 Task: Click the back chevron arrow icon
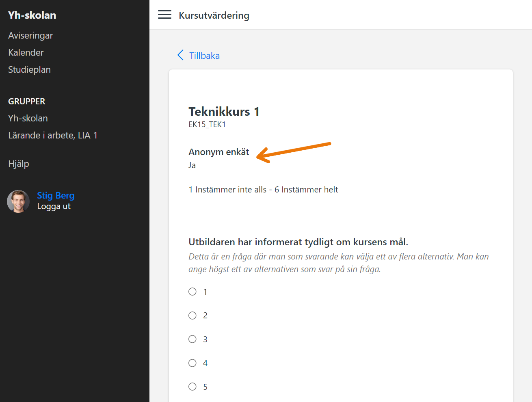[181, 55]
